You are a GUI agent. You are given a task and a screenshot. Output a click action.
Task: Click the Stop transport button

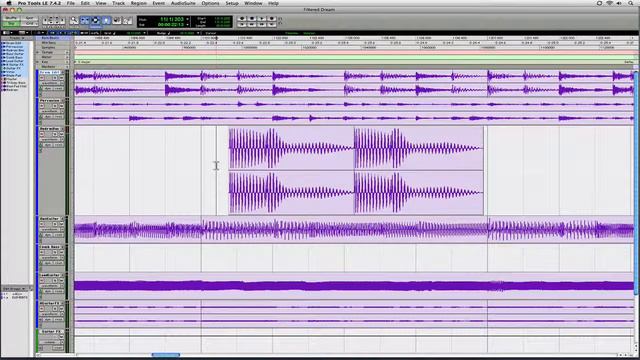pyautogui.click(x=252, y=18)
